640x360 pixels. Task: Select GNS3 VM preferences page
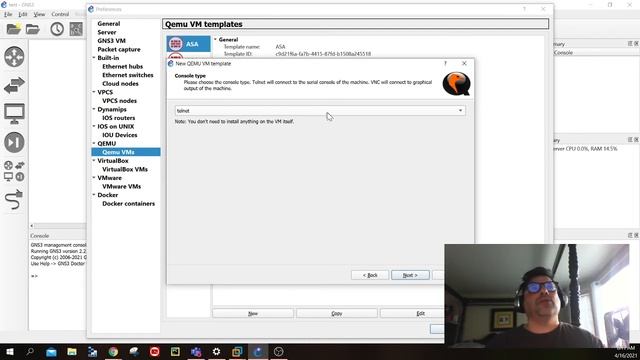tap(111, 41)
